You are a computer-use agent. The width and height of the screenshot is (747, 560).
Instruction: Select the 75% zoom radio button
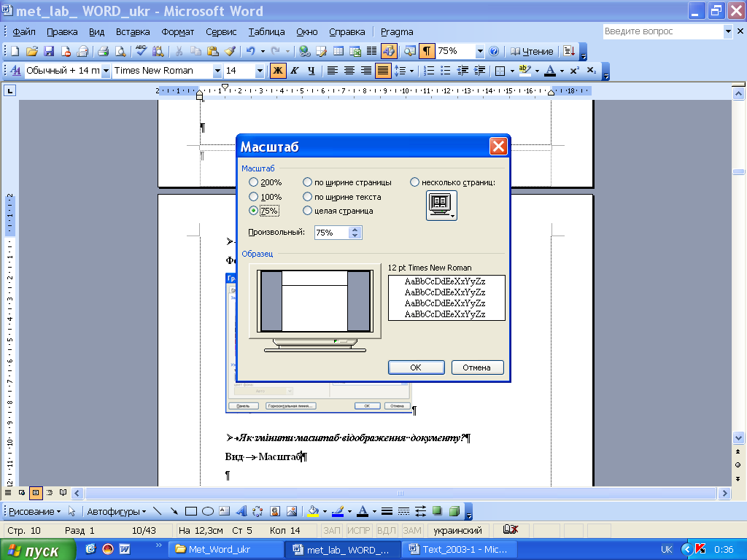253,211
